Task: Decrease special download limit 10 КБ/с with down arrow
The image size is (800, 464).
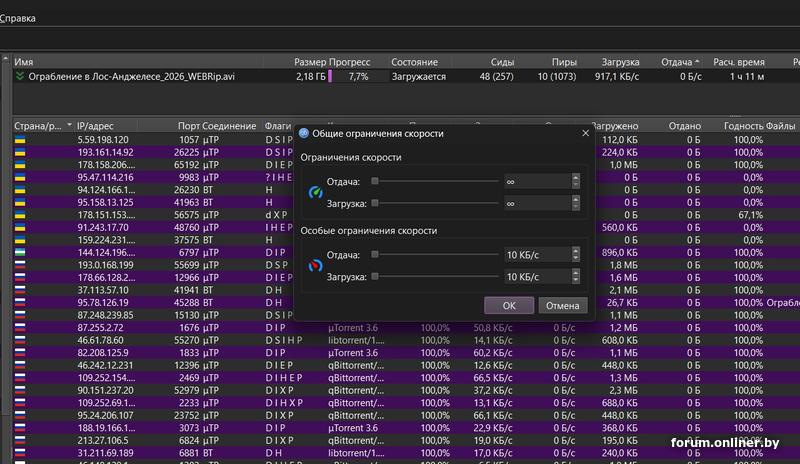Action: [576, 280]
